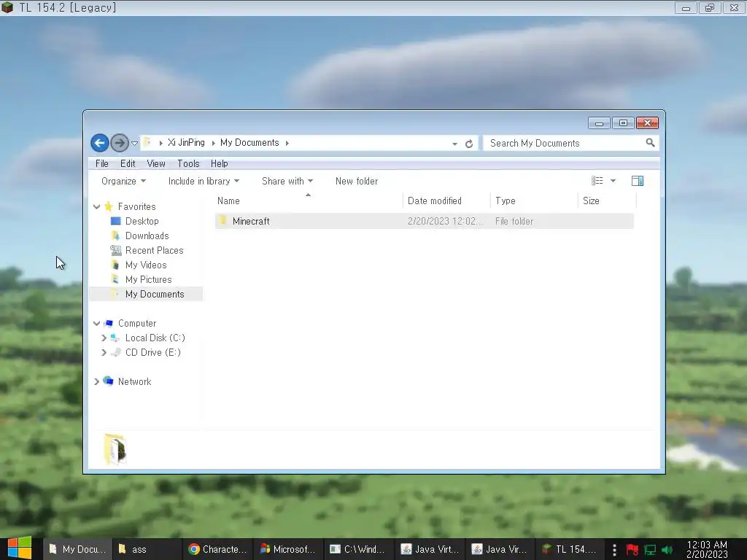This screenshot has width=747, height=560.
Task: Open the File menu
Action: 102,163
